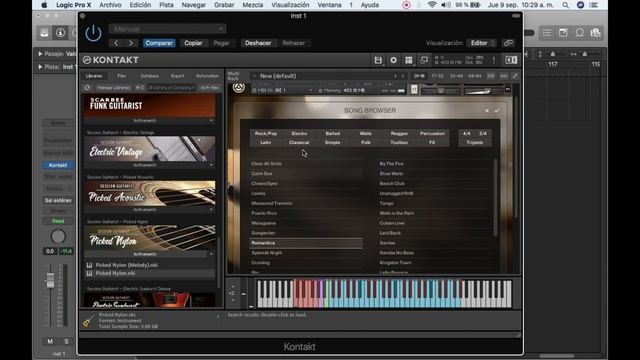Click the Rehacer button
The image size is (640, 360).
(x=293, y=43)
